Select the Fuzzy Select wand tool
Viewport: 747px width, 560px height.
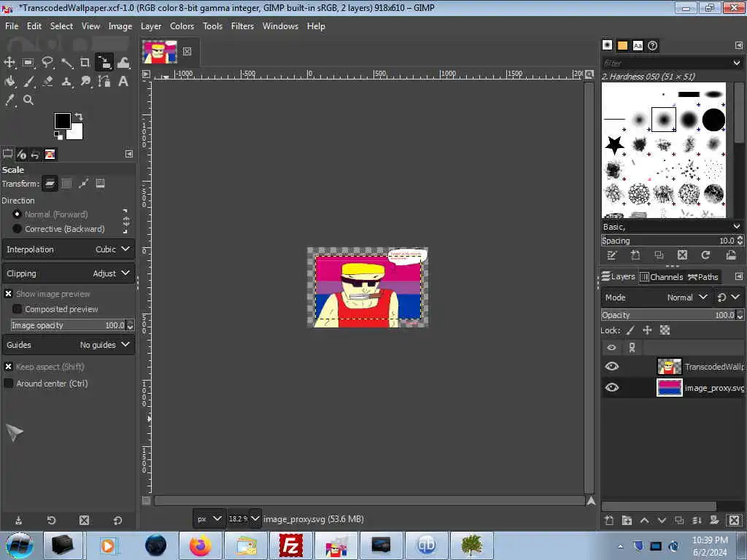[66, 63]
